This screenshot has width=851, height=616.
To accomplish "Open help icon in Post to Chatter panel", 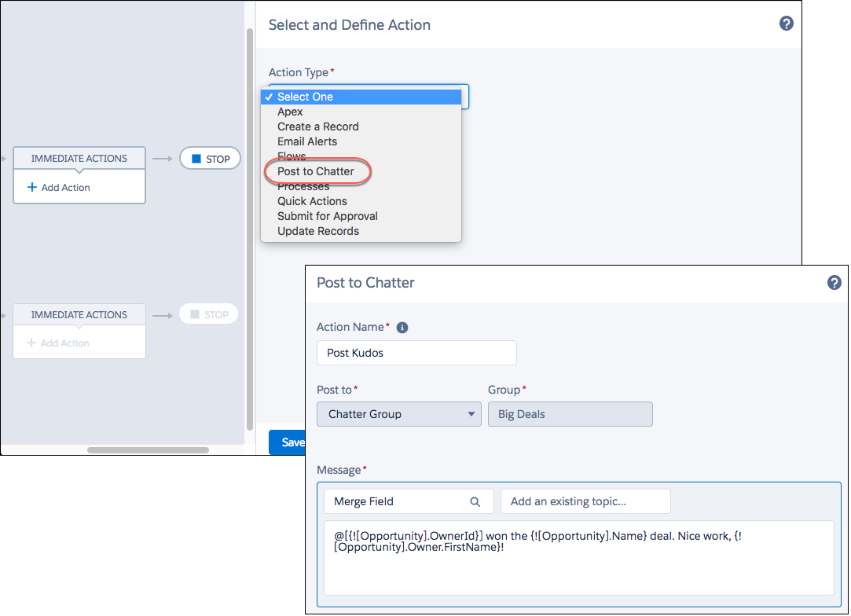I will pos(834,282).
